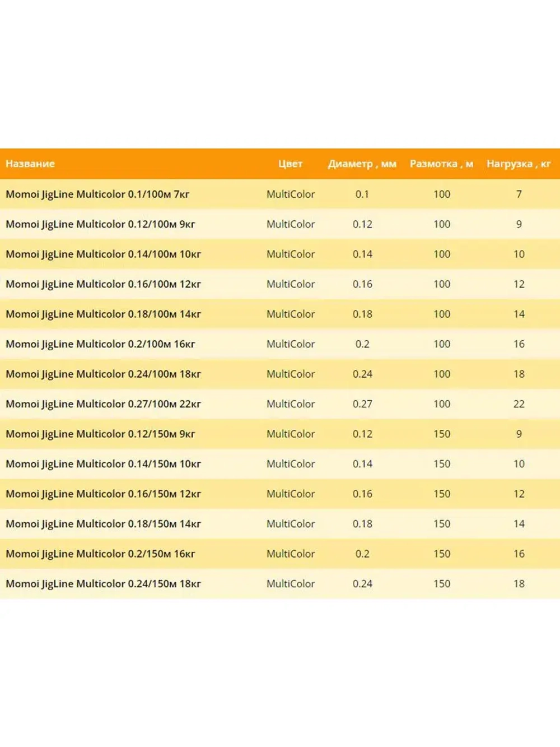The height and width of the screenshot is (747, 560).
Task: Click the Цвет column header
Action: pos(290,164)
